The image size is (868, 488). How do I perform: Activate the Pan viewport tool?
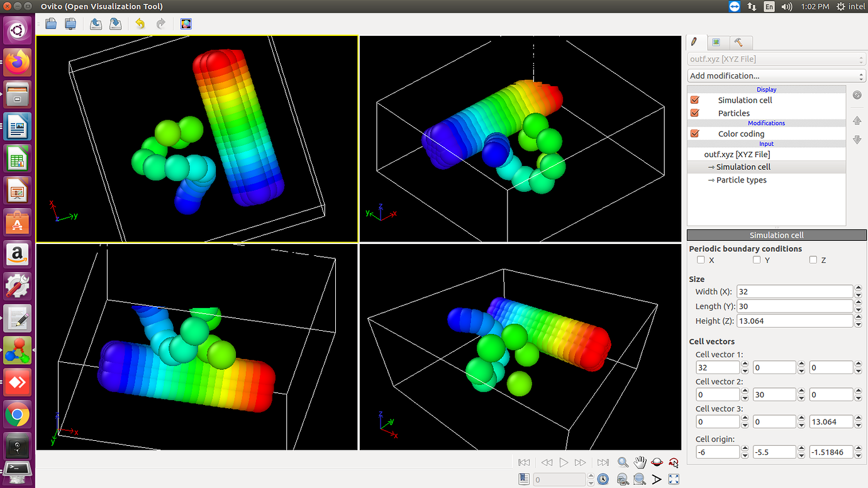click(640, 462)
